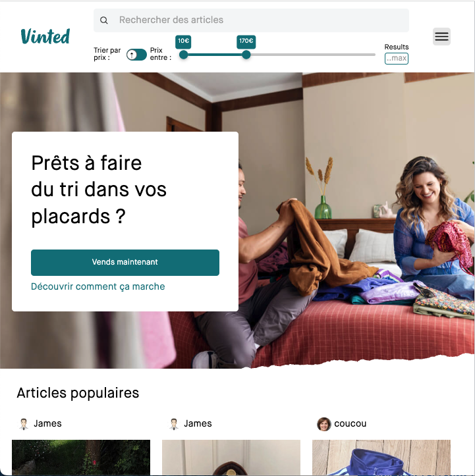This screenshot has width=475, height=476.
Task: Click the Vinted logo
Action: pyautogui.click(x=45, y=36)
